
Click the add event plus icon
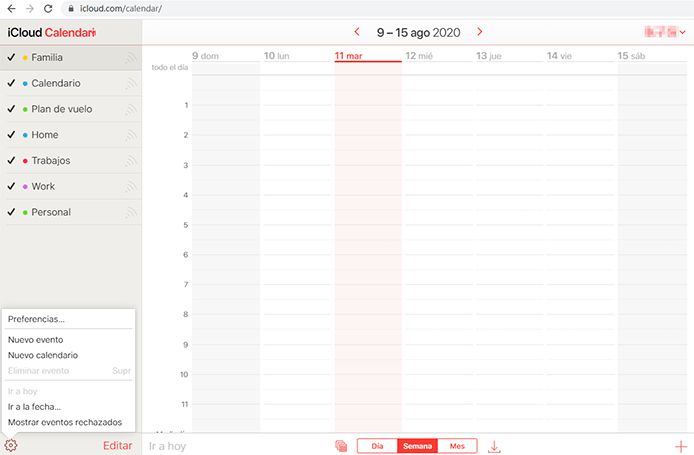(680, 447)
